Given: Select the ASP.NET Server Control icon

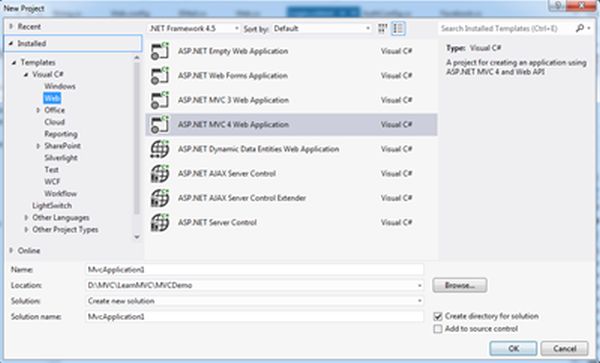Looking at the screenshot, I should click(160, 223).
